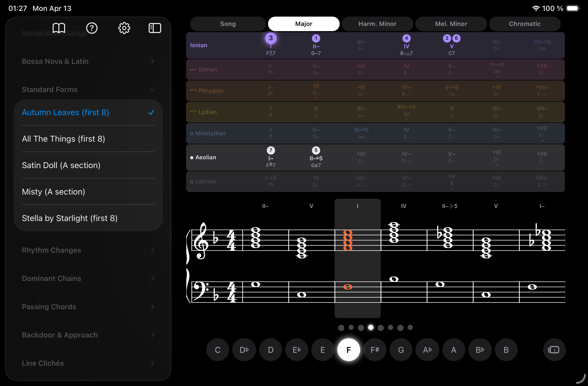The width and height of the screenshot is (588, 386).
Task: Select Stella by Starlight progression
Action: [x=70, y=218]
